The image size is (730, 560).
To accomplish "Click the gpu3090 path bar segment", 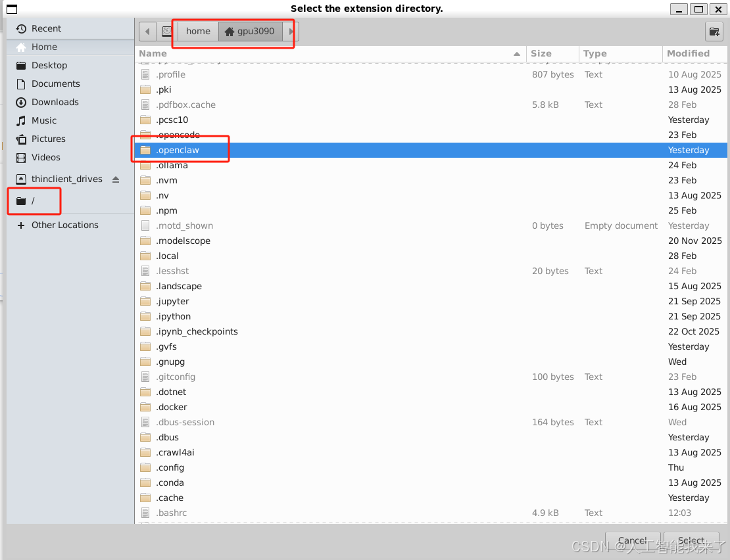I will [x=250, y=32].
